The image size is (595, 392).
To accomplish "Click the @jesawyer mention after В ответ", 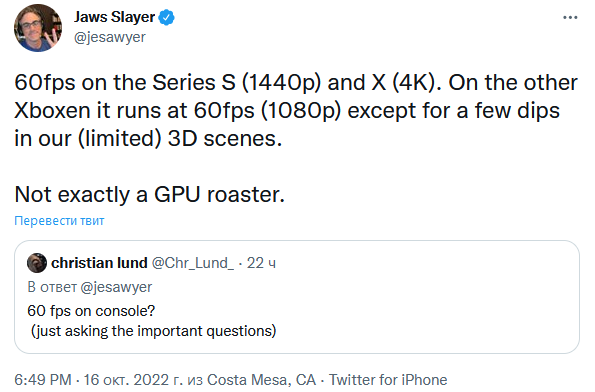I will point(116,287).
